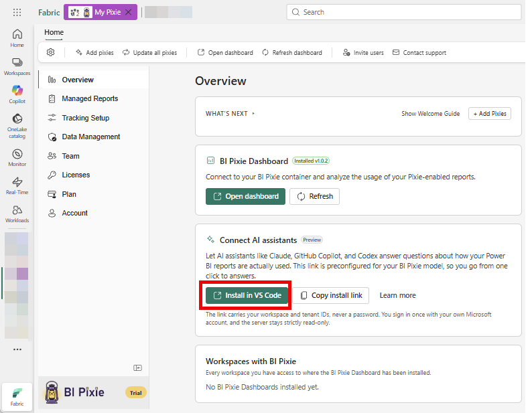Expand the WHAT'S NEXT section
The image size is (532, 413).
230,114
